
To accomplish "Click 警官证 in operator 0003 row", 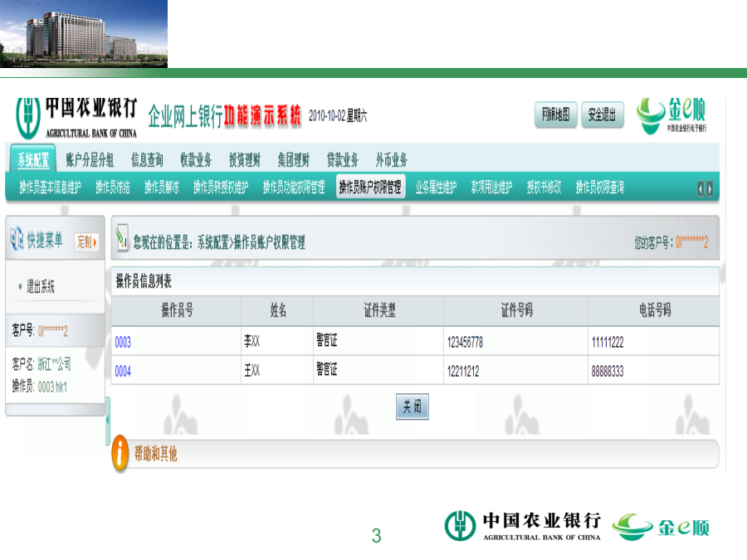I will (x=327, y=340).
